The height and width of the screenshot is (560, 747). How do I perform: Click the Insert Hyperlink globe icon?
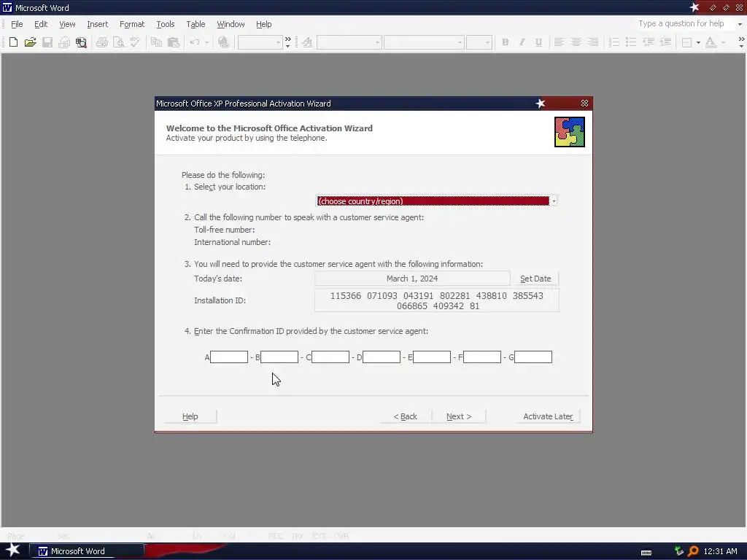click(x=223, y=42)
